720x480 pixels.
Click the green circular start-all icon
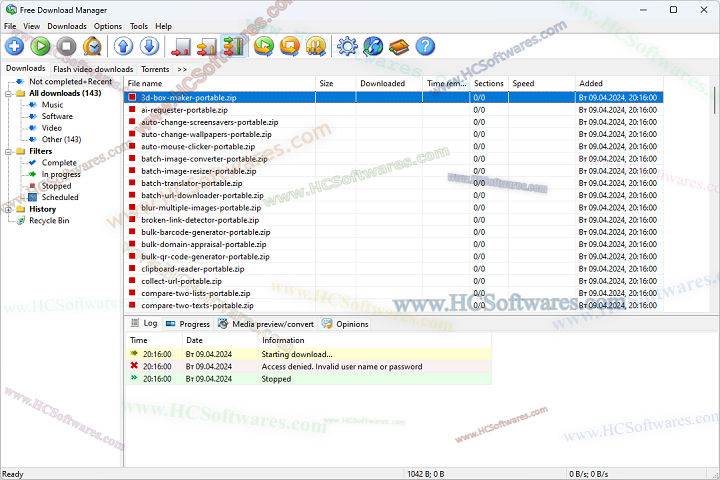[x=264, y=46]
